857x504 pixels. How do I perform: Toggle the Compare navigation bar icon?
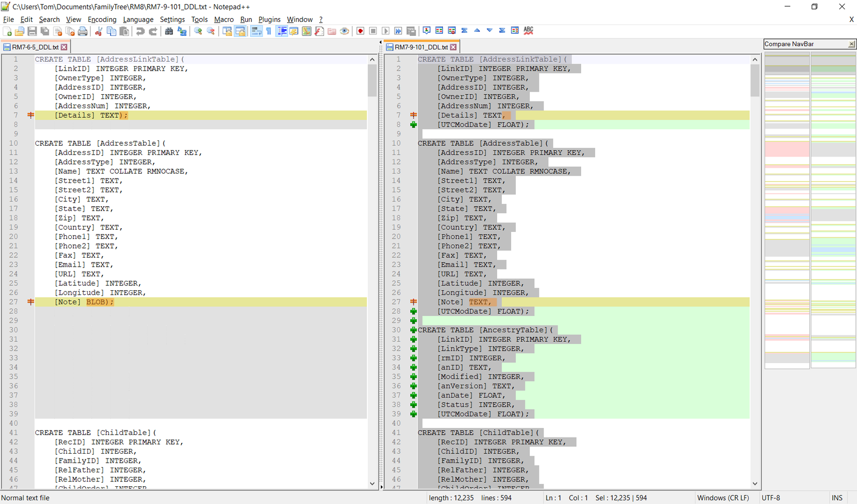point(515,31)
